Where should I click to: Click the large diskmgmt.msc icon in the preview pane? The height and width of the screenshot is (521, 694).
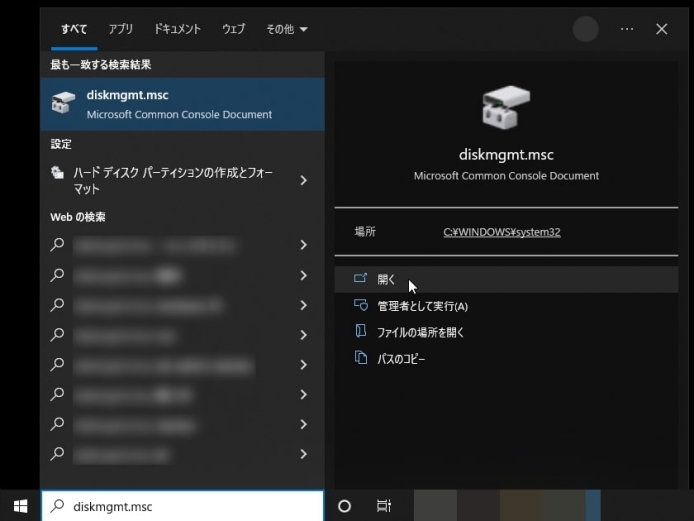(506, 107)
